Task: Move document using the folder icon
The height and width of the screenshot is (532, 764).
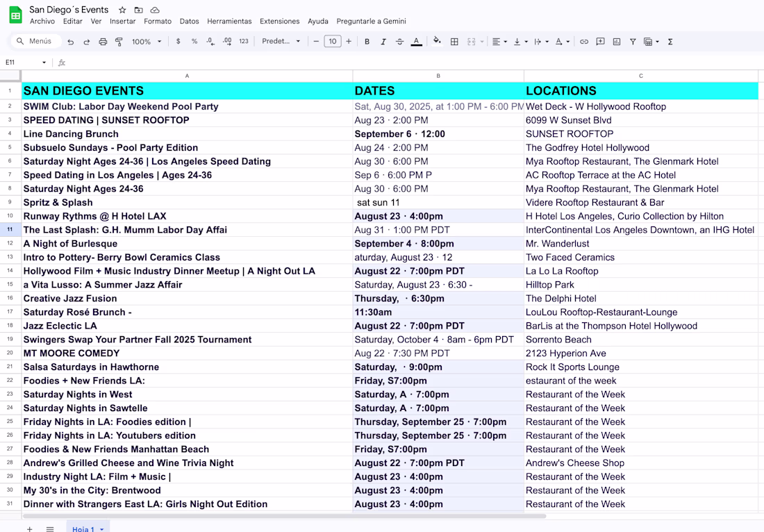Action: point(138,10)
